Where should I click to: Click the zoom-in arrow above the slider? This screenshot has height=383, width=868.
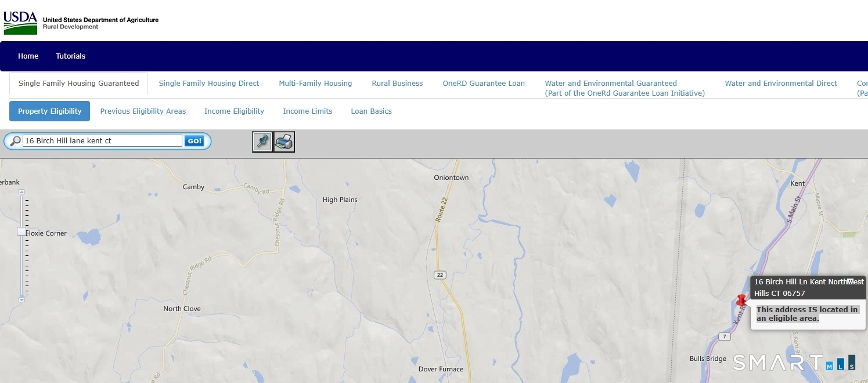point(21,191)
